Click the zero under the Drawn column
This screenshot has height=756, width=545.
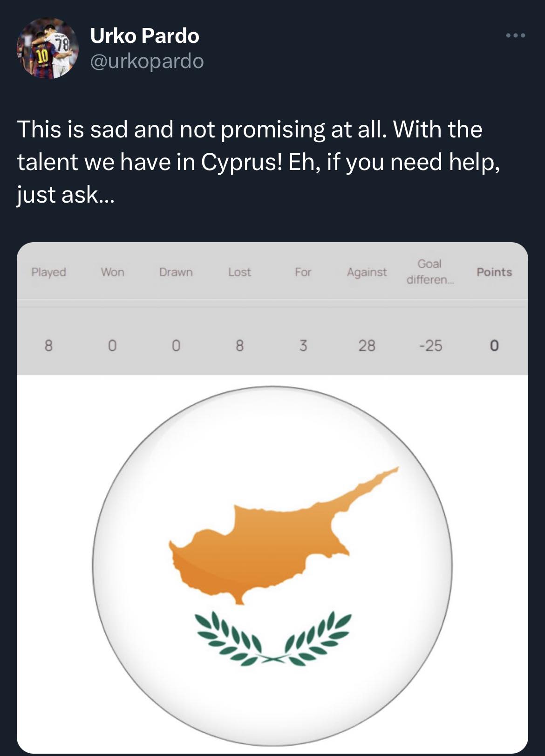pos(176,346)
